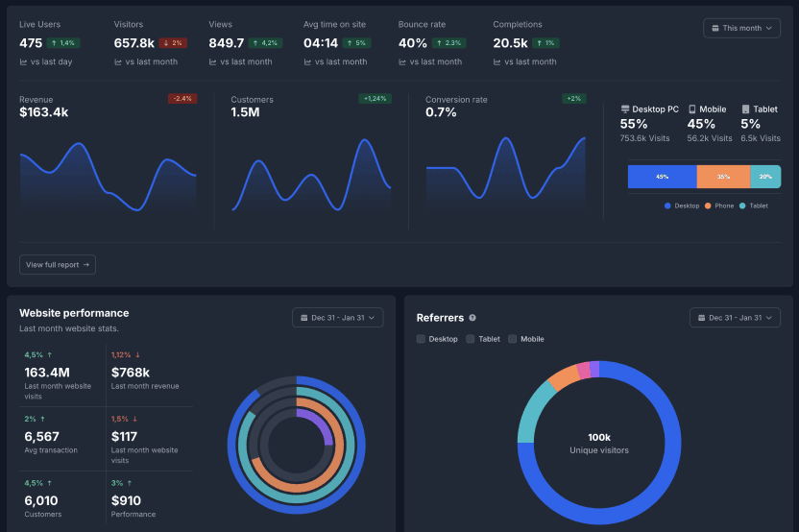Viewport: 799px width, 532px height.
Task: Click the Desktop legend item below the bar
Action: click(682, 206)
